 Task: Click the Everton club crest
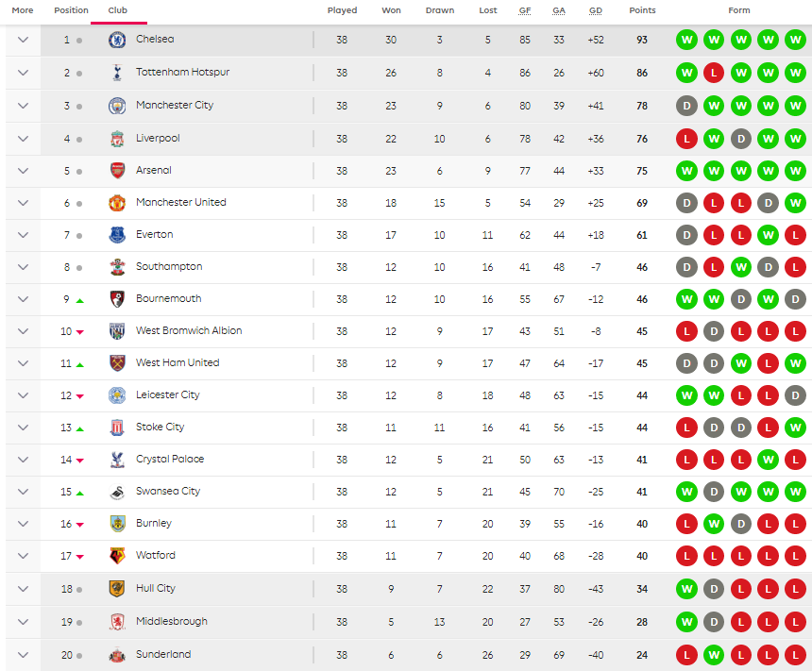click(x=117, y=235)
